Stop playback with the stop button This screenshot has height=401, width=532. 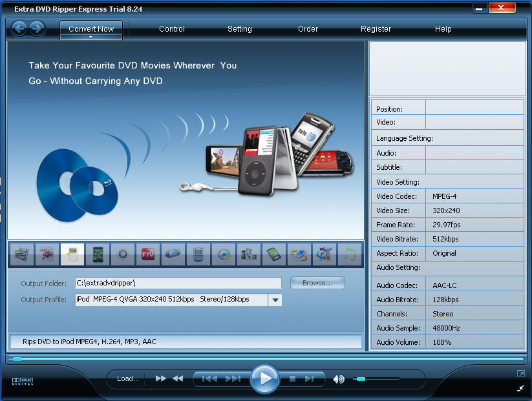(x=292, y=379)
